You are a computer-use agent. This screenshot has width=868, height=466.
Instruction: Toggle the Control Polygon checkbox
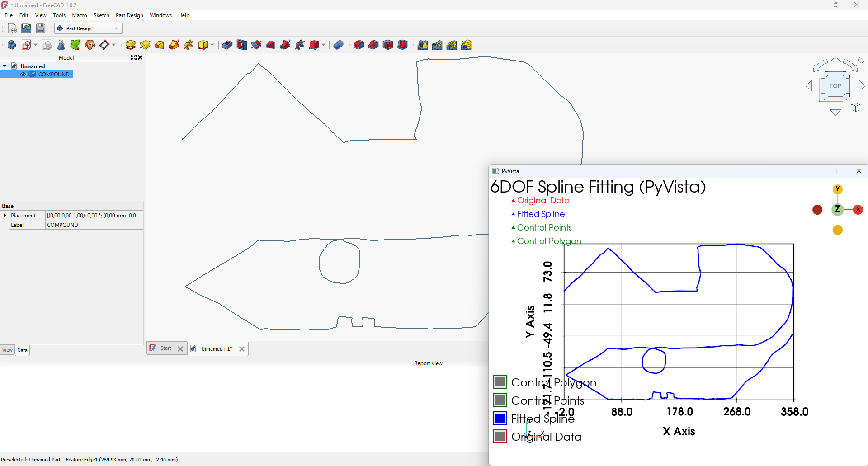pyautogui.click(x=500, y=382)
